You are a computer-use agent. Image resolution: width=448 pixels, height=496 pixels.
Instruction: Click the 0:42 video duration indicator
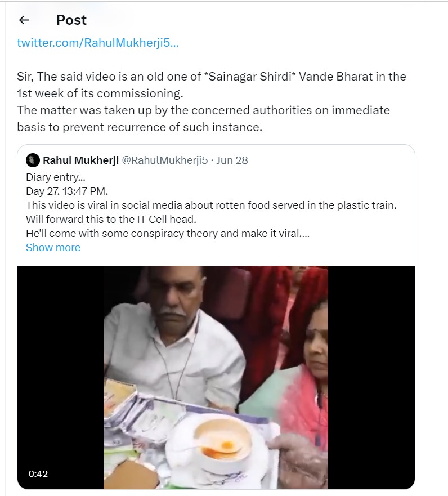(37, 475)
